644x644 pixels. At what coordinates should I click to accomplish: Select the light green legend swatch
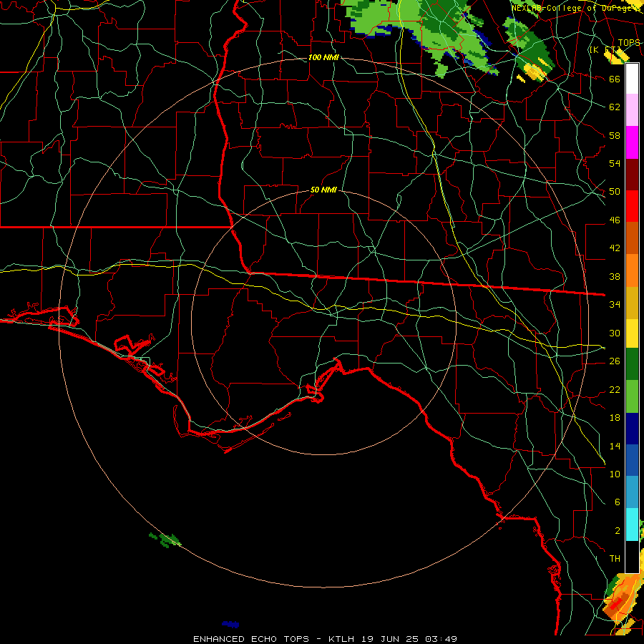(632, 396)
